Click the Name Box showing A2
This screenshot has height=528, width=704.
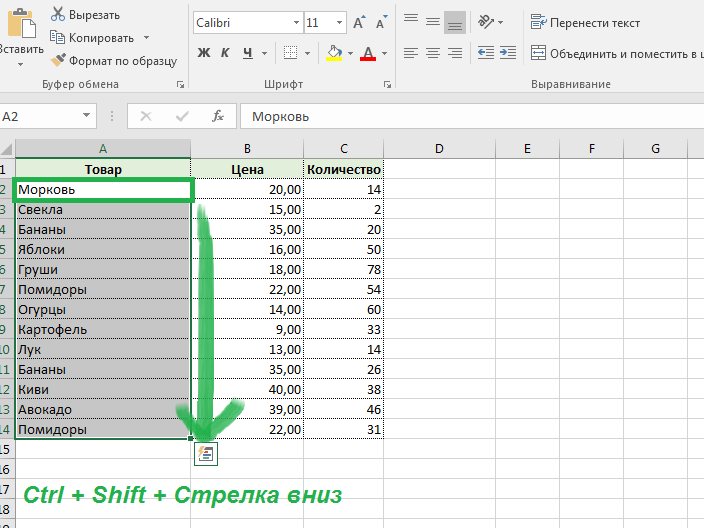coord(40,117)
